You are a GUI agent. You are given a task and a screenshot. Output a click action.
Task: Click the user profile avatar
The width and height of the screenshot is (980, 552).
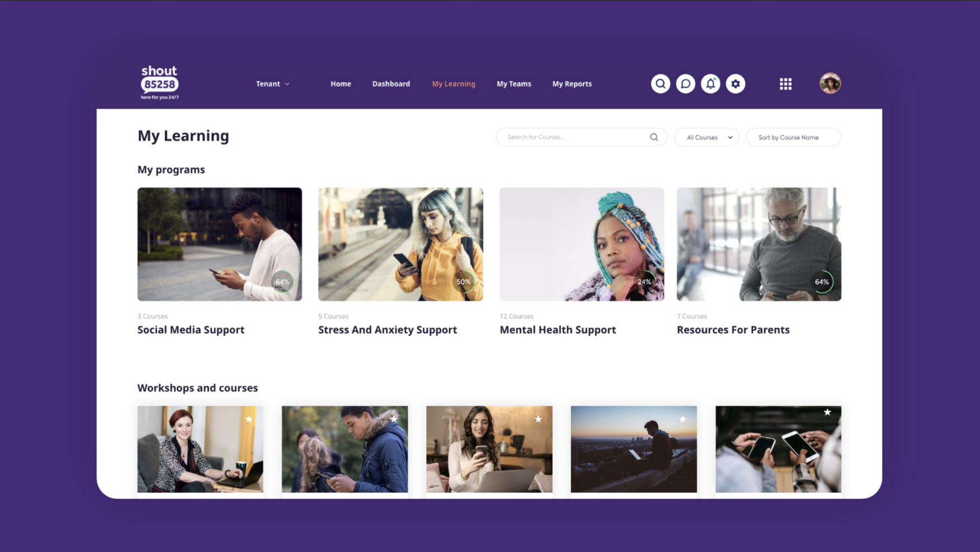pyautogui.click(x=830, y=83)
